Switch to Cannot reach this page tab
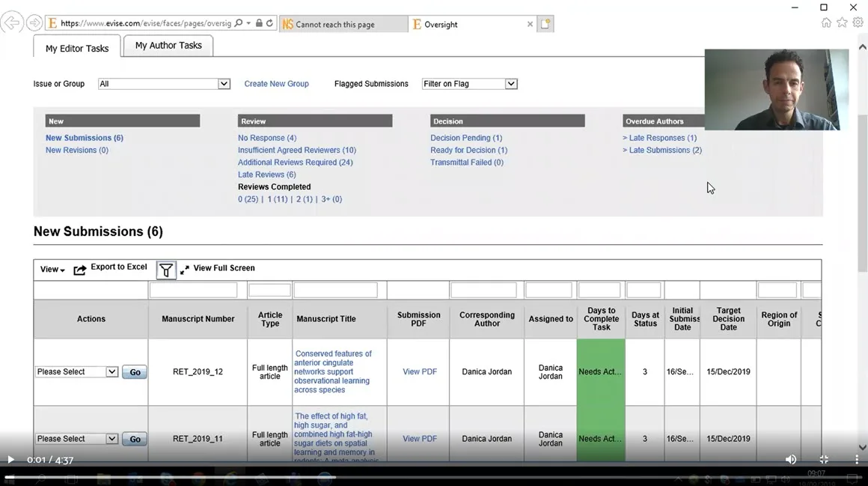Viewport: 868px width, 486px height. click(x=343, y=25)
